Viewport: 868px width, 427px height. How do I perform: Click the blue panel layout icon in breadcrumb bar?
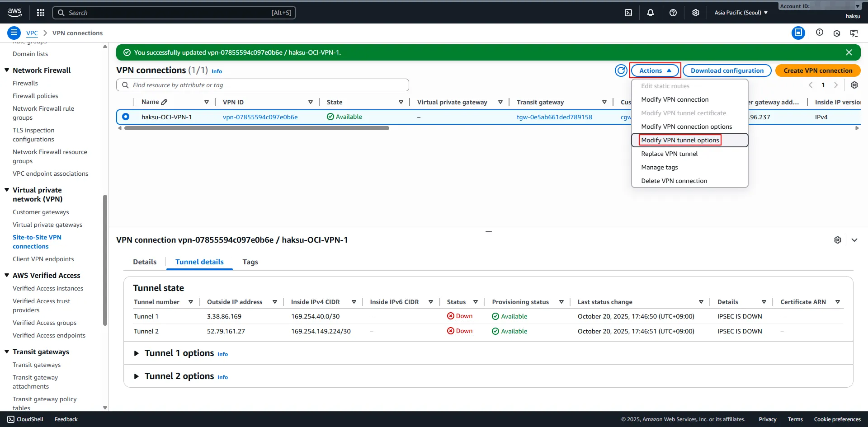coord(798,33)
